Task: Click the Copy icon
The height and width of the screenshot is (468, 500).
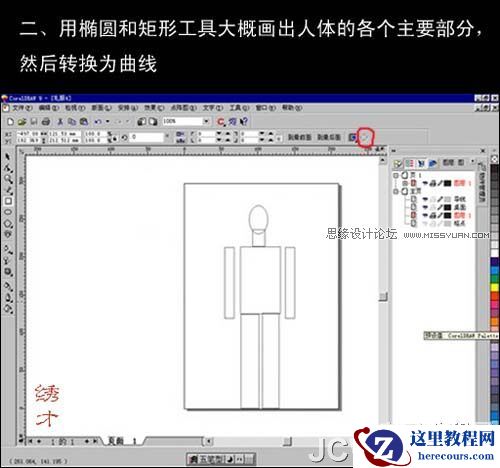Action: click(72, 122)
